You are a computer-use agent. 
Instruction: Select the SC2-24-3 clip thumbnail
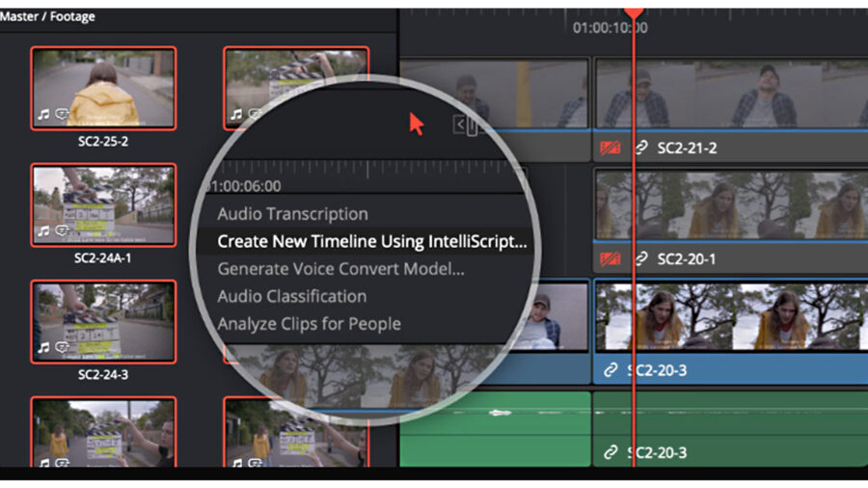pos(103,321)
